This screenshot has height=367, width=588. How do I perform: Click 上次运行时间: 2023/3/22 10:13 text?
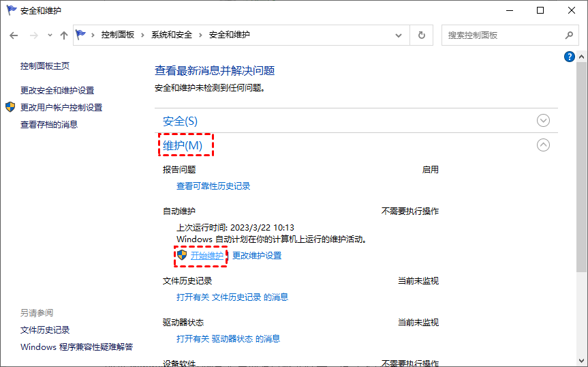(x=235, y=228)
